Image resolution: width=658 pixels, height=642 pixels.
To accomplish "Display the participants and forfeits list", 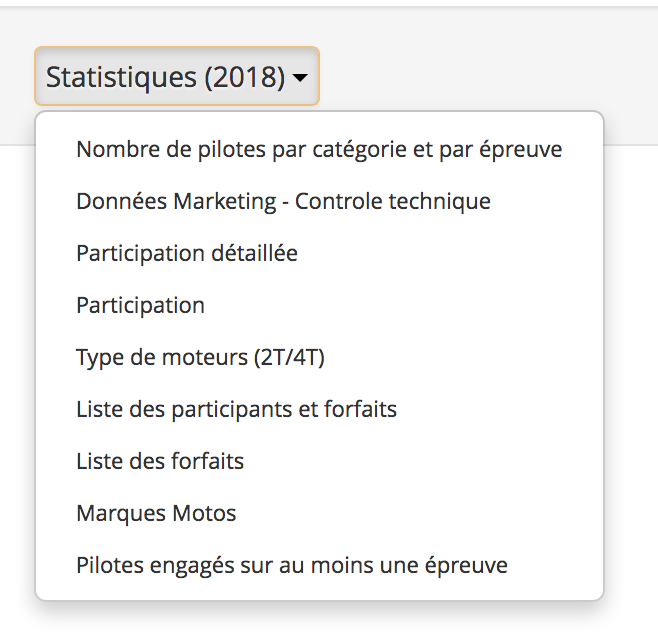I will pos(237,410).
